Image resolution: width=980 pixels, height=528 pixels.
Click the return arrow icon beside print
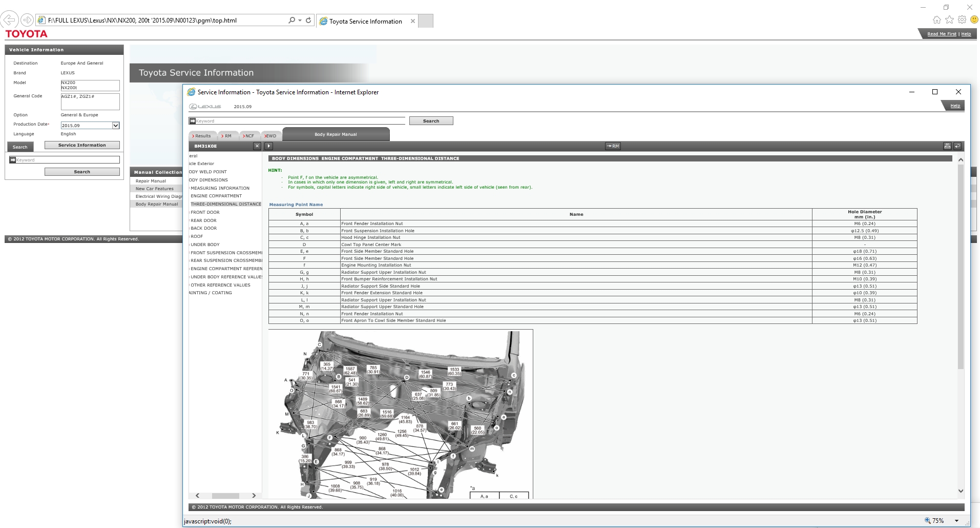pyautogui.click(x=957, y=146)
